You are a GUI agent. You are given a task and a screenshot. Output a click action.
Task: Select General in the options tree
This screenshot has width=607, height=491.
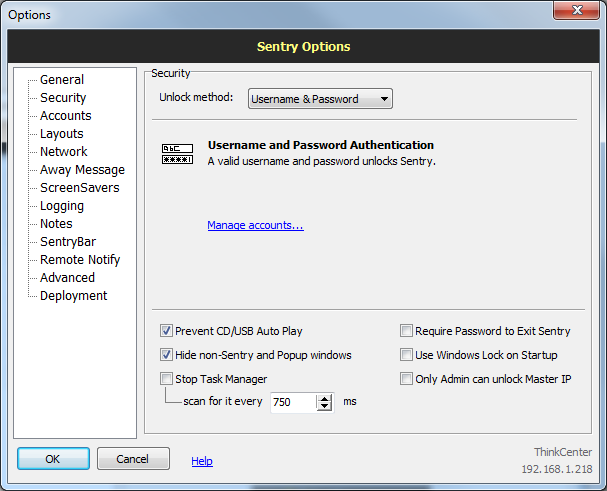pos(62,80)
